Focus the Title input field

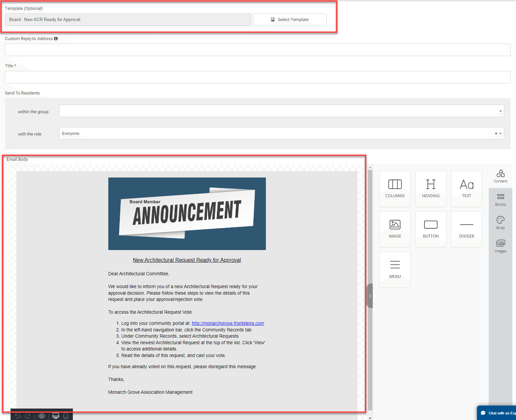258,77
